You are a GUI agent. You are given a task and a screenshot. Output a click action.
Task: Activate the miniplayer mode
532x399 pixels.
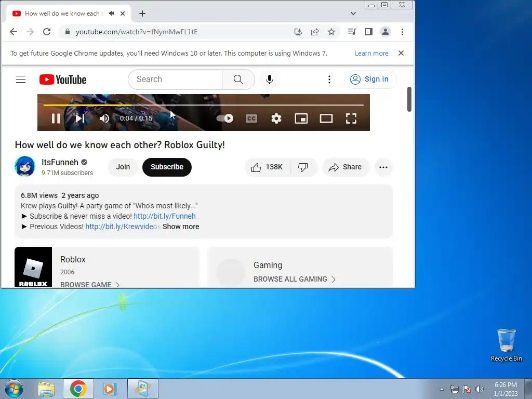click(x=301, y=118)
